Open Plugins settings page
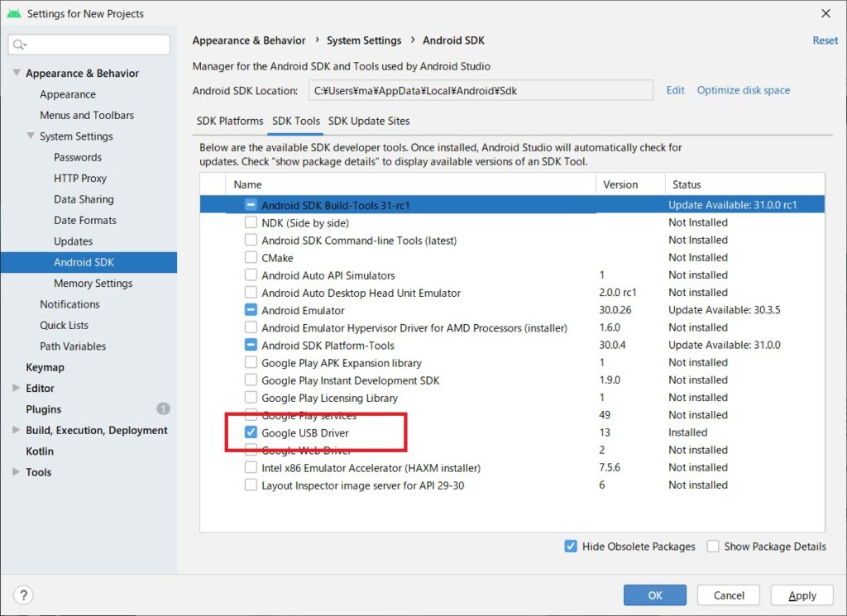Viewport: 847px width, 616px height. pos(43,409)
